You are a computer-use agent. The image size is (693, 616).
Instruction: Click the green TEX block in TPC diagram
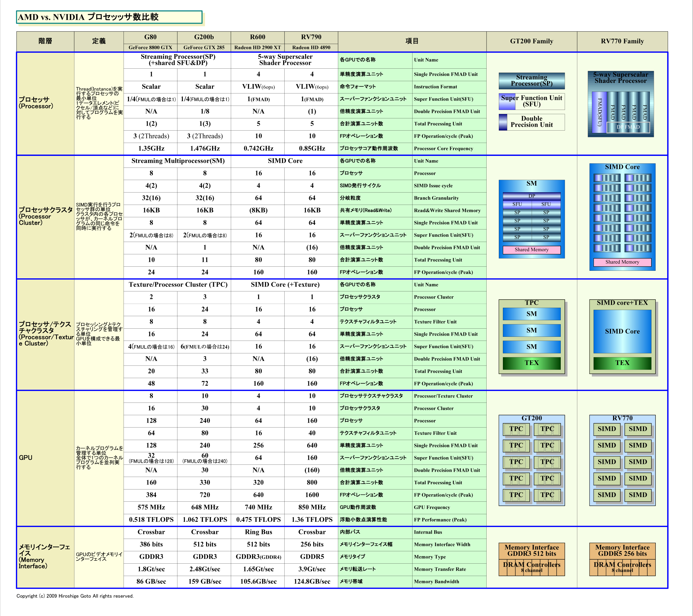tap(531, 363)
